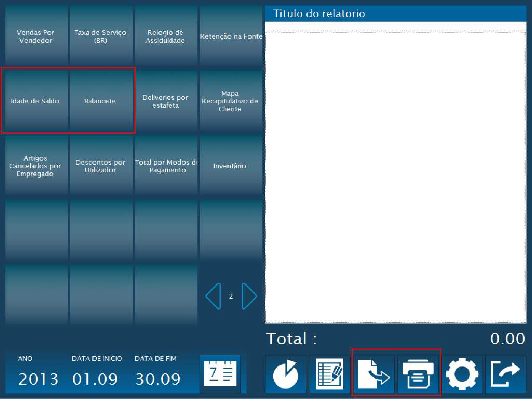The image size is (532, 399).
Task: Choose Relogio de Assiduidade report
Action: [x=166, y=36]
